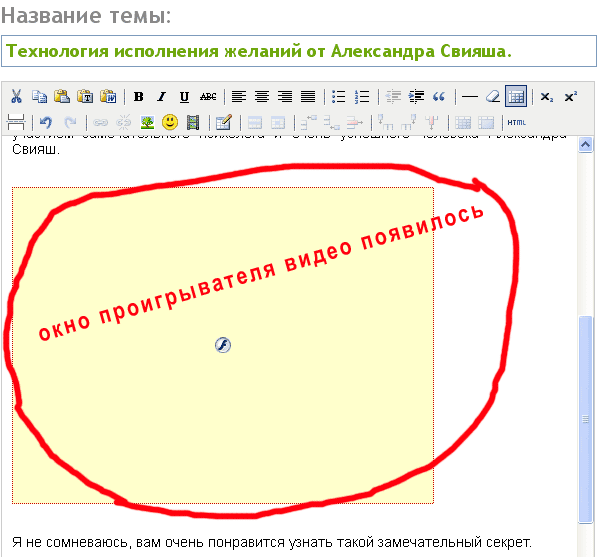The height and width of the screenshot is (557, 598).
Task: Delete the table column
Action: [432, 122]
